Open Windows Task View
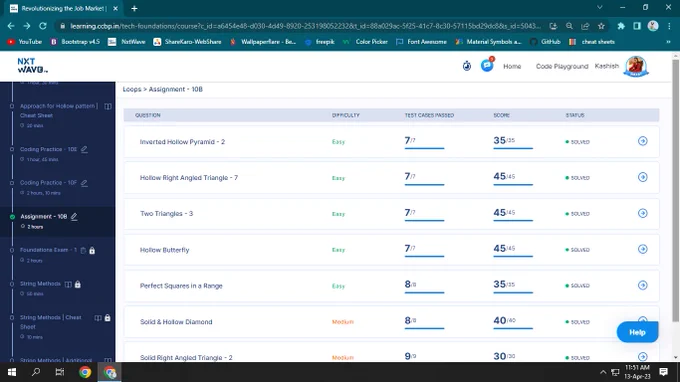Viewport: 680px width, 382px height. pyautogui.click(x=60, y=372)
